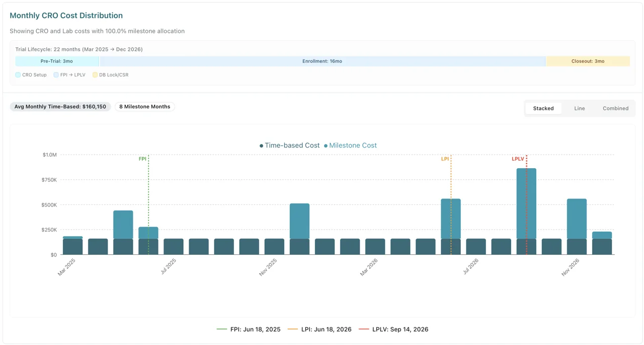
Task: Click the red LPLV line icon
Action: 364,329
